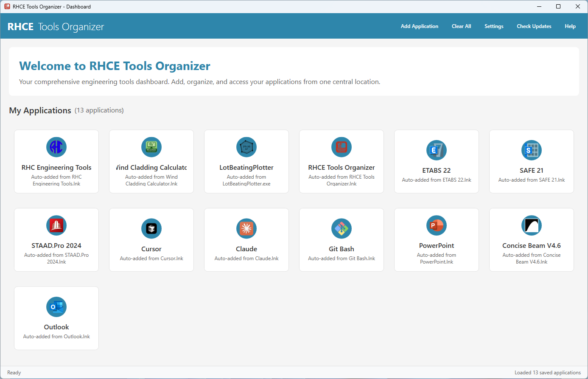588x379 pixels.
Task: Launch Outlook
Action: pos(56,318)
